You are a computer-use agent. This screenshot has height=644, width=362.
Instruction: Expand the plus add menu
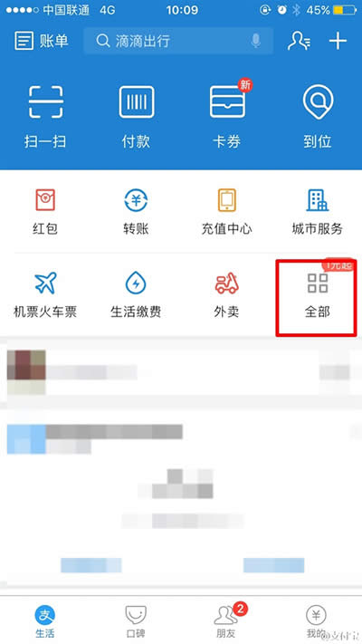click(338, 41)
